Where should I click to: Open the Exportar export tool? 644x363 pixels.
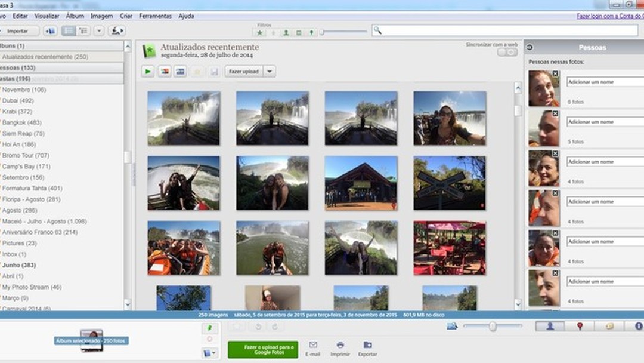pos(367,346)
